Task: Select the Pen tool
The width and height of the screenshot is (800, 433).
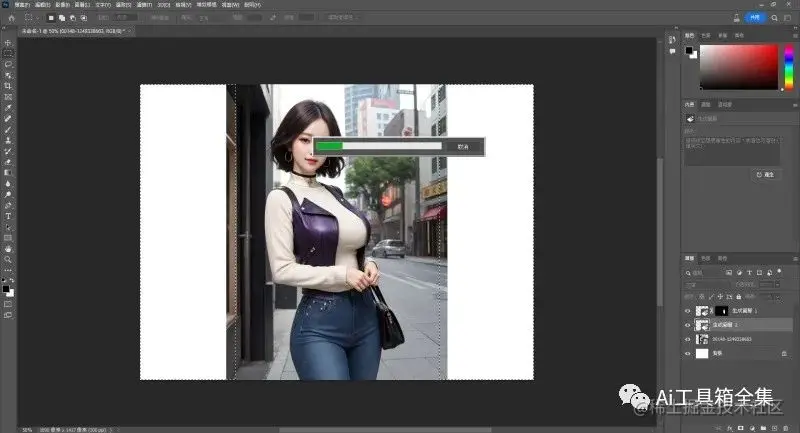Action: pos(8,206)
